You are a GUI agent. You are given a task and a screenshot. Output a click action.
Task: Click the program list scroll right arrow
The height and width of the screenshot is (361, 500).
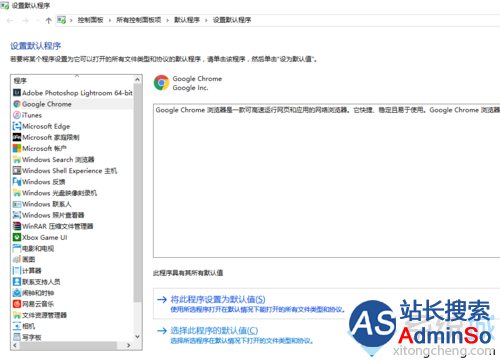[129, 345]
